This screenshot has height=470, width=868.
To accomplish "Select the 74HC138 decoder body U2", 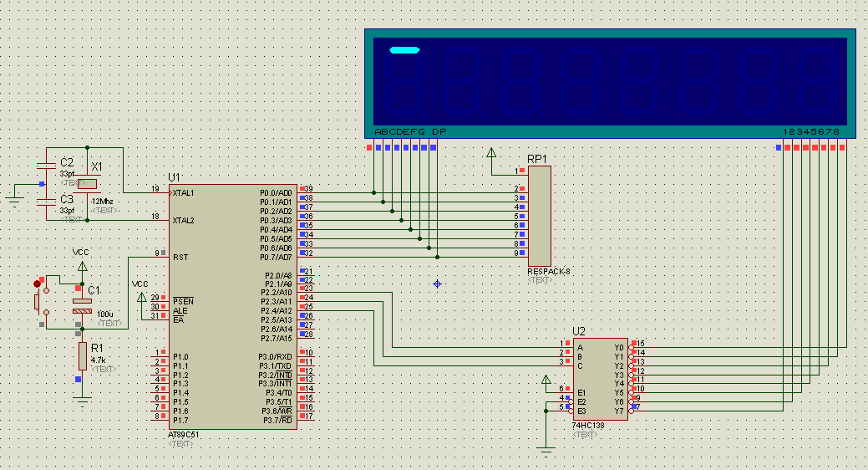I will click(600, 379).
